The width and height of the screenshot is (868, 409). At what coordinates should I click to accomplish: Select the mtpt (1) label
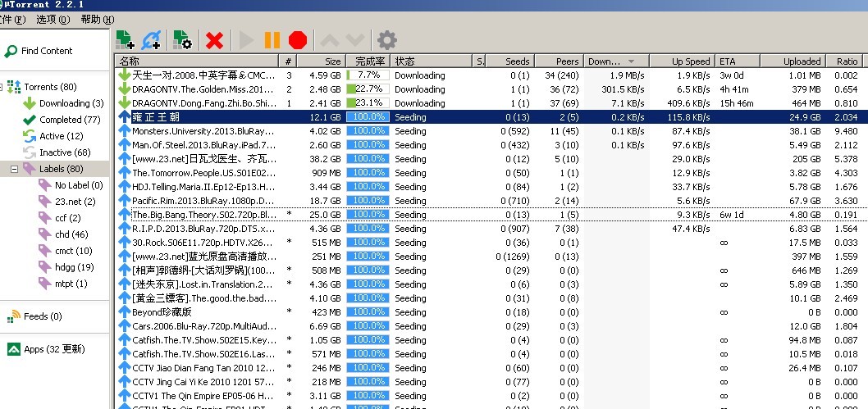[x=71, y=284]
